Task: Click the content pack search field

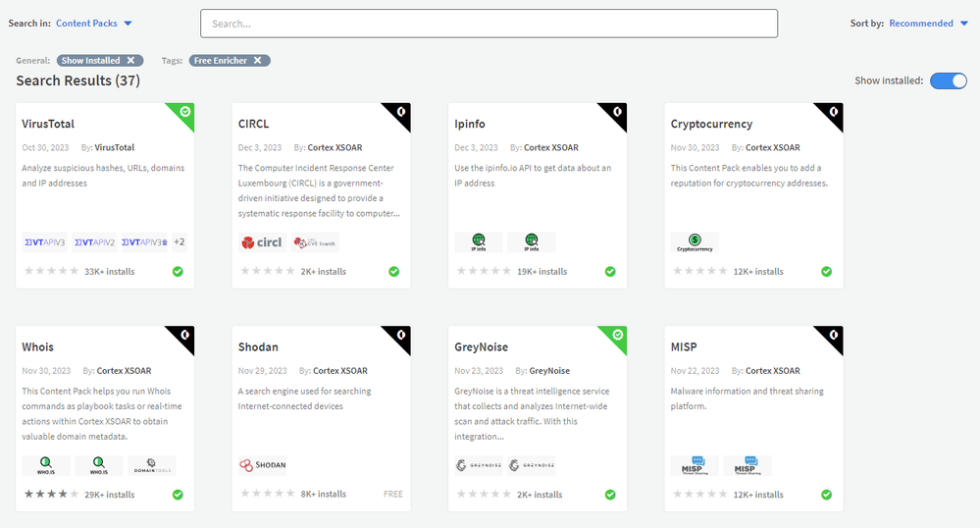Action: point(489,24)
